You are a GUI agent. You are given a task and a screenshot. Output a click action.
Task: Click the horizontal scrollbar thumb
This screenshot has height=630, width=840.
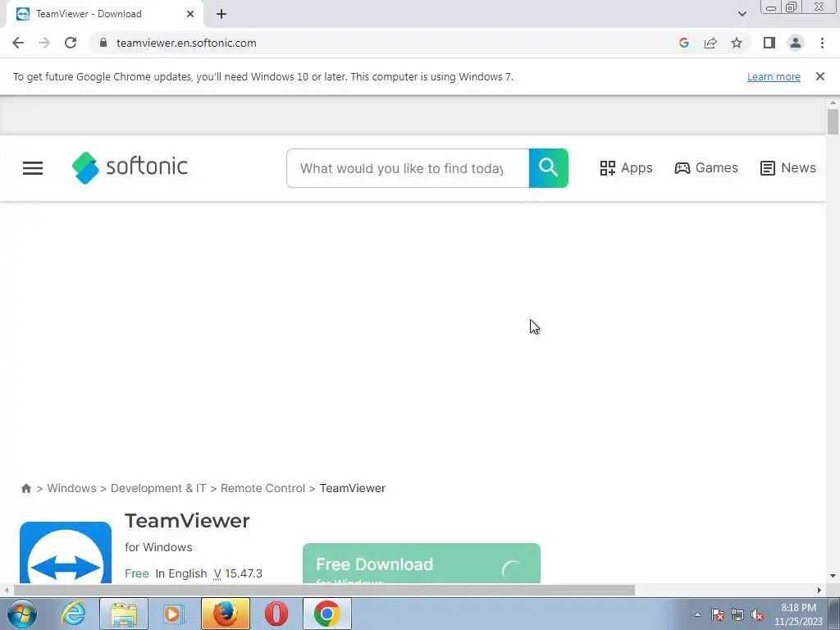coord(324,591)
